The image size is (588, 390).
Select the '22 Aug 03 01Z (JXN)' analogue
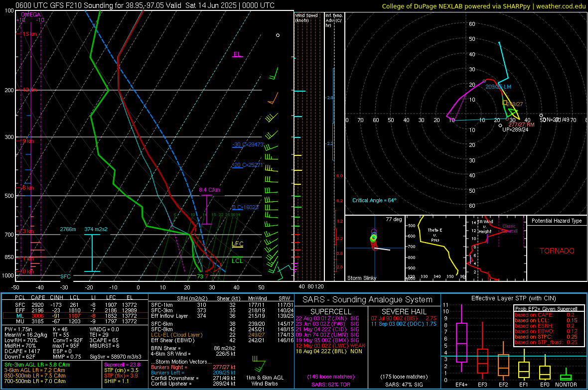pyautogui.click(x=327, y=318)
